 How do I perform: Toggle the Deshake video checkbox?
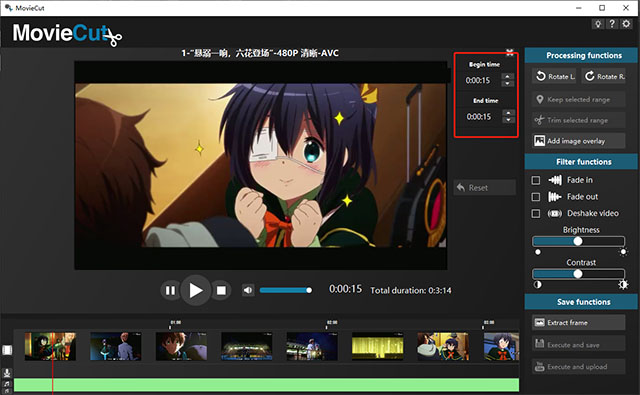(x=536, y=213)
